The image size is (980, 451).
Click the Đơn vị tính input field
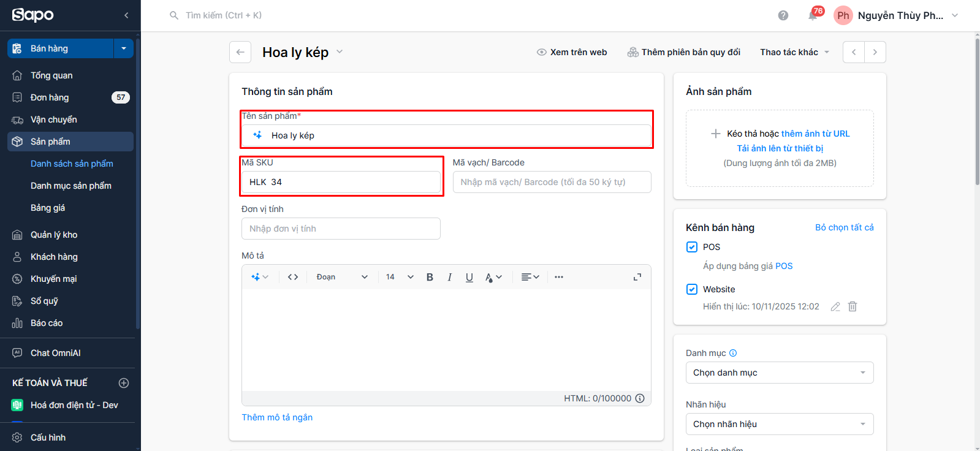(x=341, y=229)
